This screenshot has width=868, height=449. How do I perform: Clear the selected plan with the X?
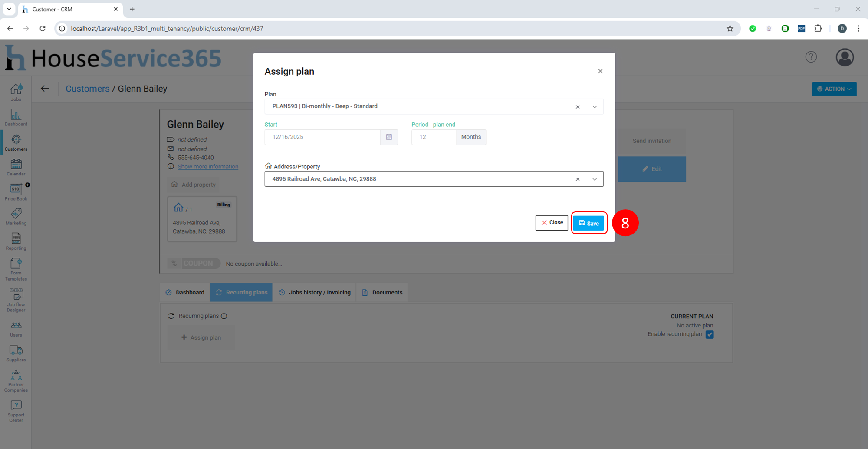click(x=578, y=107)
